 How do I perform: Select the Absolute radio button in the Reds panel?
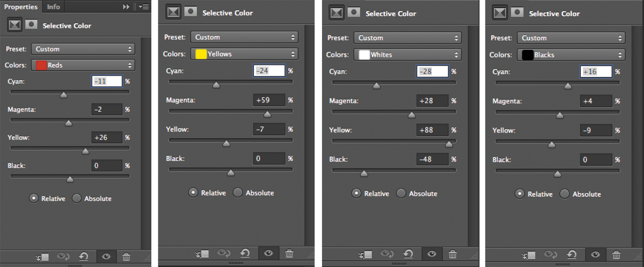pyautogui.click(x=76, y=198)
